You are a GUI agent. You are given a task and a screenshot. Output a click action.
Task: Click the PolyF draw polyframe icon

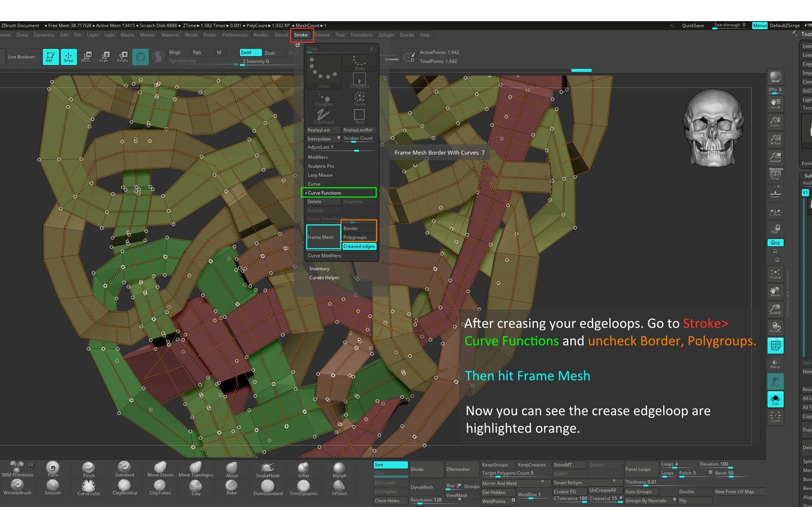[775, 345]
